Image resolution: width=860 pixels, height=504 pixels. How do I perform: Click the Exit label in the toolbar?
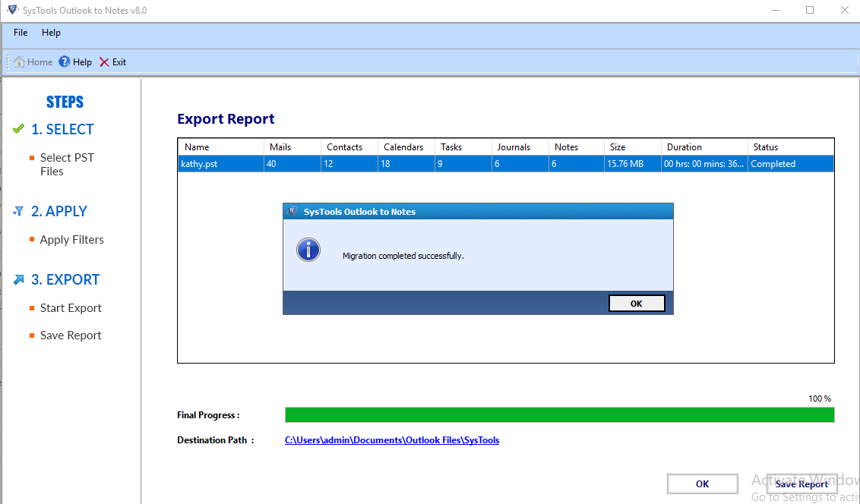click(119, 62)
